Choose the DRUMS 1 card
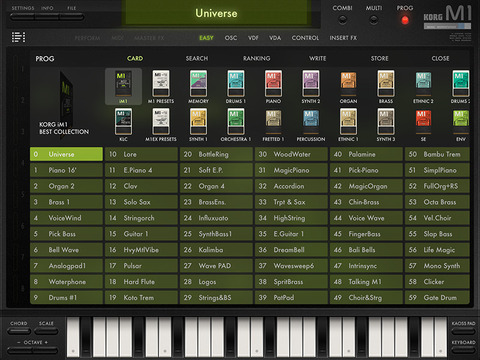The width and height of the screenshot is (480, 360). [x=236, y=87]
